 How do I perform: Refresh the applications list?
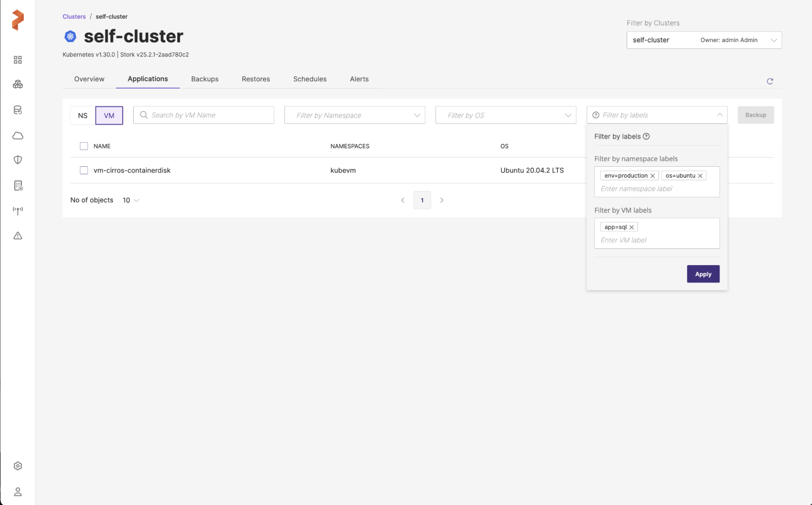point(770,81)
